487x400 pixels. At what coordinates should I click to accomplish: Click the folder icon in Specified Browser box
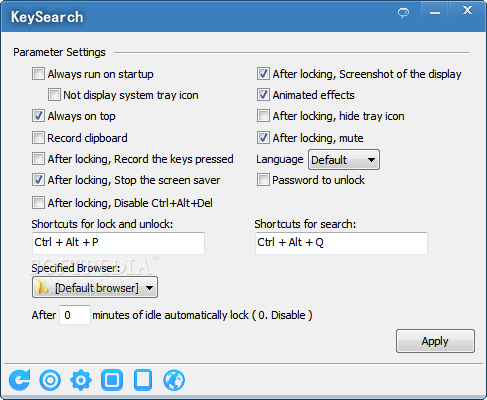click(42, 287)
